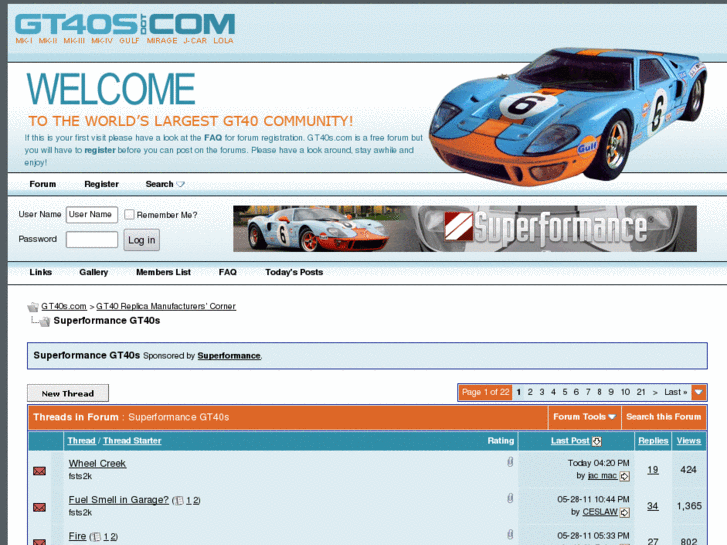Open the Gallery menu item
The width and height of the screenshot is (727, 545).
[94, 272]
